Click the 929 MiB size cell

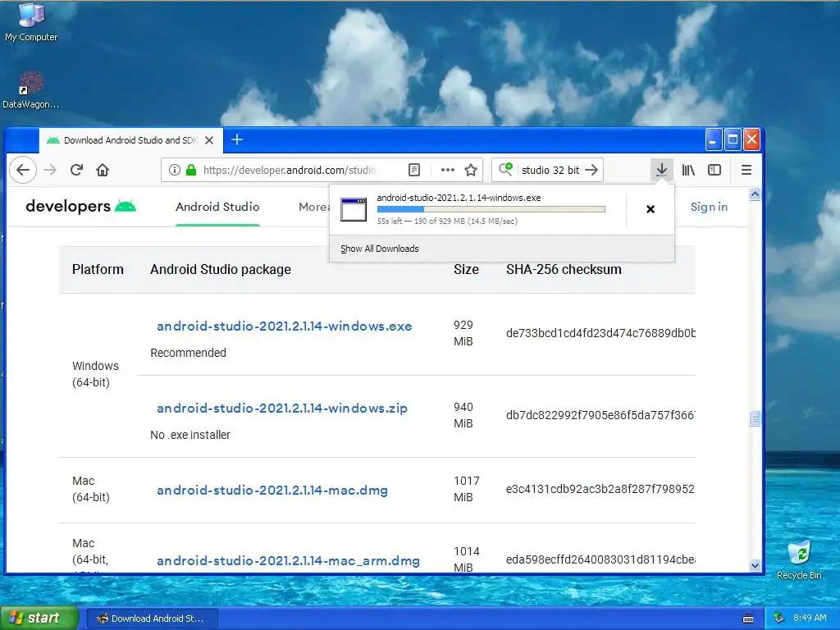coord(463,333)
